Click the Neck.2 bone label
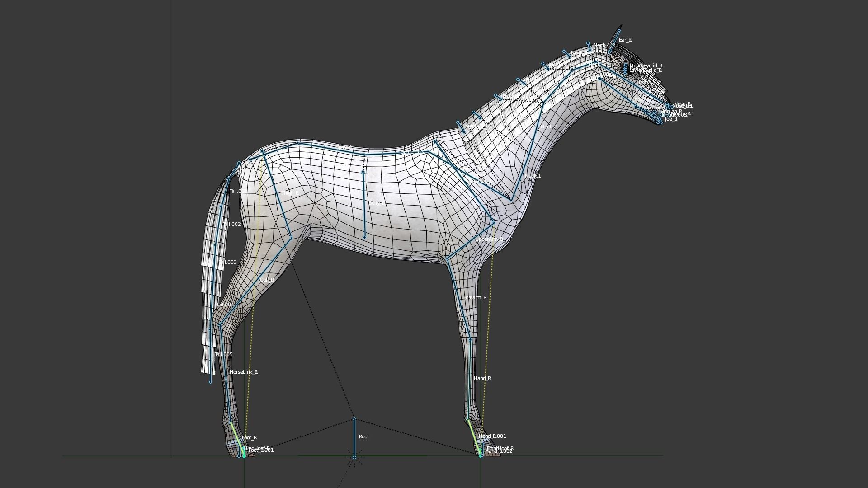Screen dimensions: 868x488 coord(549,127)
